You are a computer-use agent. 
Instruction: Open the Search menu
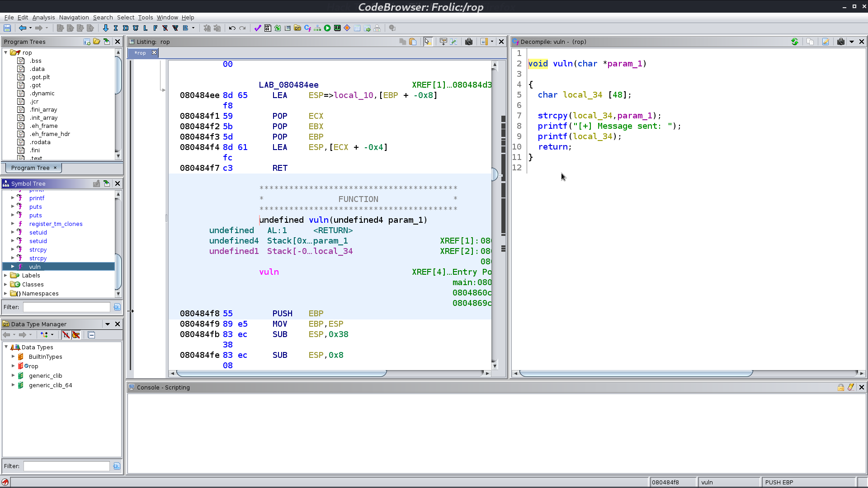click(x=103, y=17)
